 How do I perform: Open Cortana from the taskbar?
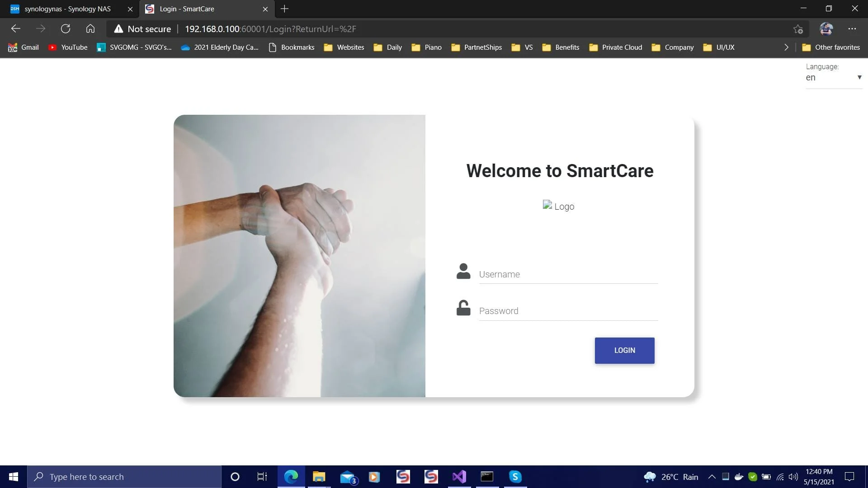[235, 477]
